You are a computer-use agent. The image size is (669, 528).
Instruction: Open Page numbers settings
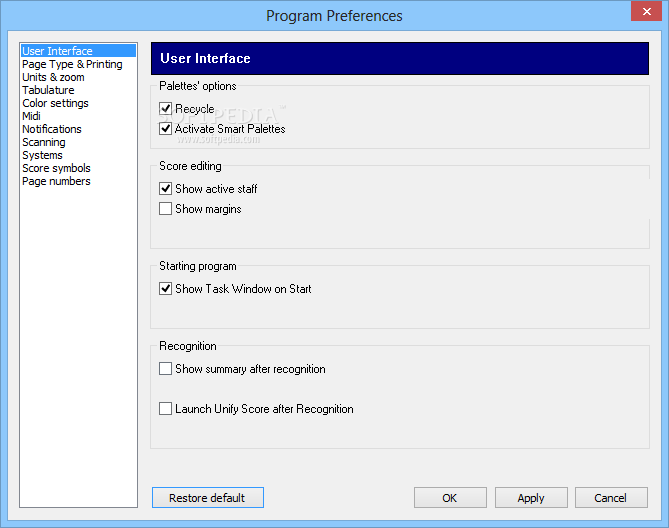pyautogui.click(x=56, y=181)
